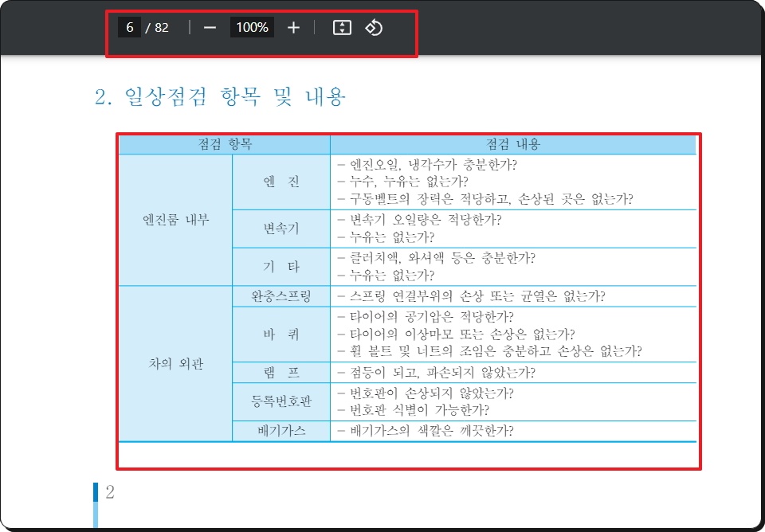Click the line '타이어의 공기압은 적당한가?'
The height and width of the screenshot is (532, 765).
coord(426,317)
